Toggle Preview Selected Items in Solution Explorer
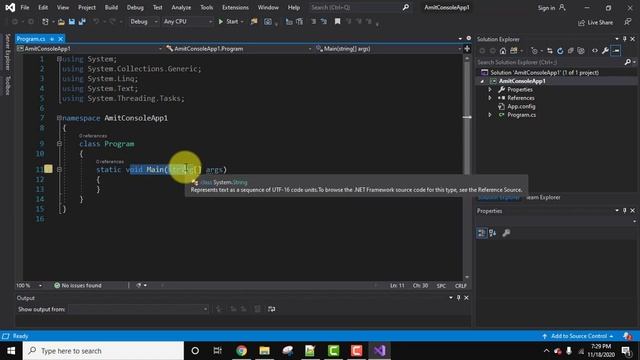Screen dimensions: 640x360 tap(616, 51)
